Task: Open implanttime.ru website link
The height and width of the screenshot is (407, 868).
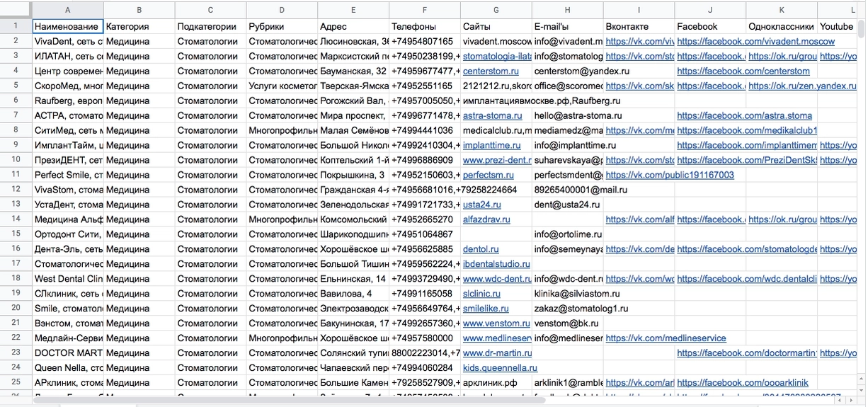Action: pyautogui.click(x=491, y=145)
